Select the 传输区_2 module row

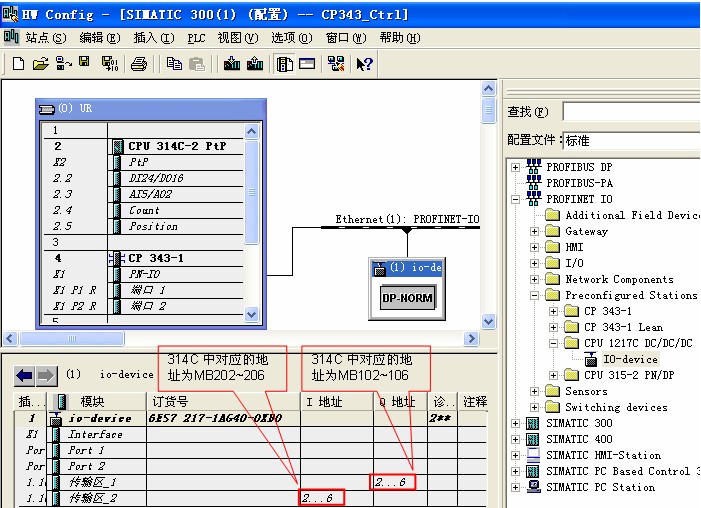[250, 498]
